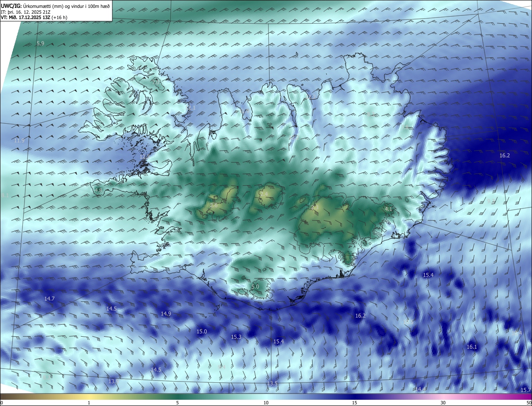Click the initial time line 'IT: þri. 16. 12. 2025 21Z'
The height and width of the screenshot is (406, 532).
26,12
